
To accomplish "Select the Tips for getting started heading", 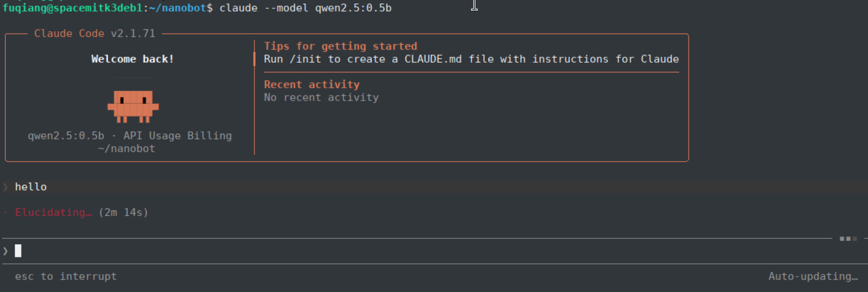I will click(341, 46).
